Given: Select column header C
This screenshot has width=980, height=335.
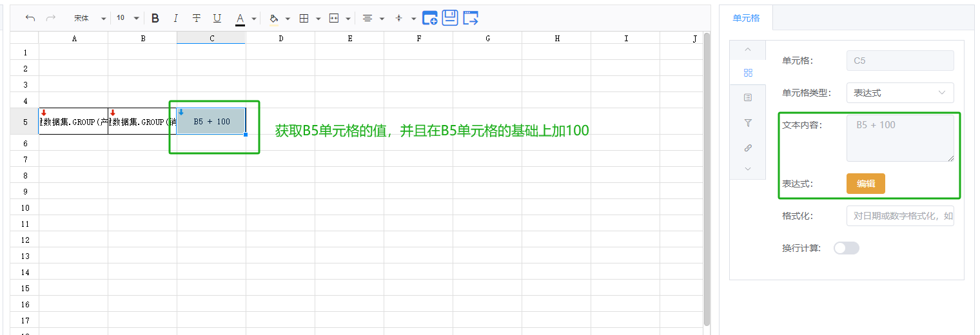Looking at the screenshot, I should coord(211,39).
